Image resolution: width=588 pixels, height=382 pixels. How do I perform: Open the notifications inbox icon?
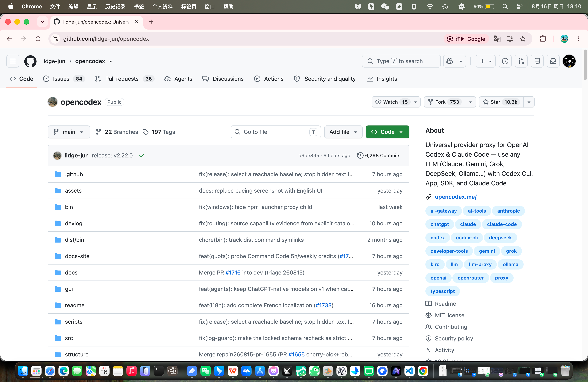[553, 61]
